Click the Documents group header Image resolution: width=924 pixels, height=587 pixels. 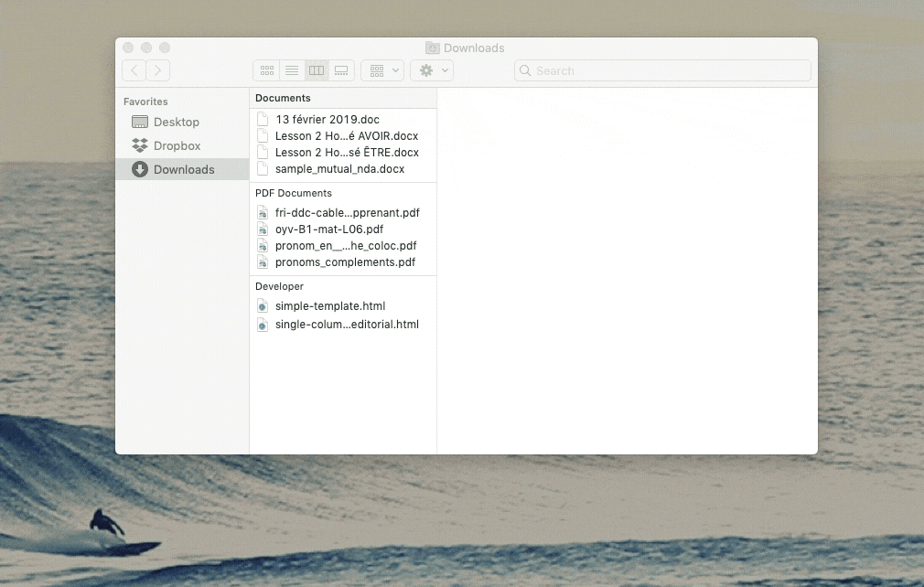(283, 99)
